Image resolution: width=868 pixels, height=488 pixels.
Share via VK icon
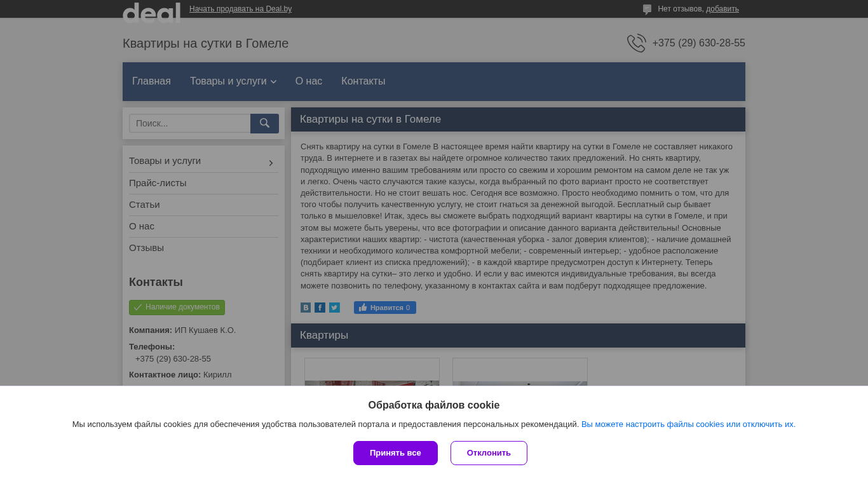click(306, 308)
